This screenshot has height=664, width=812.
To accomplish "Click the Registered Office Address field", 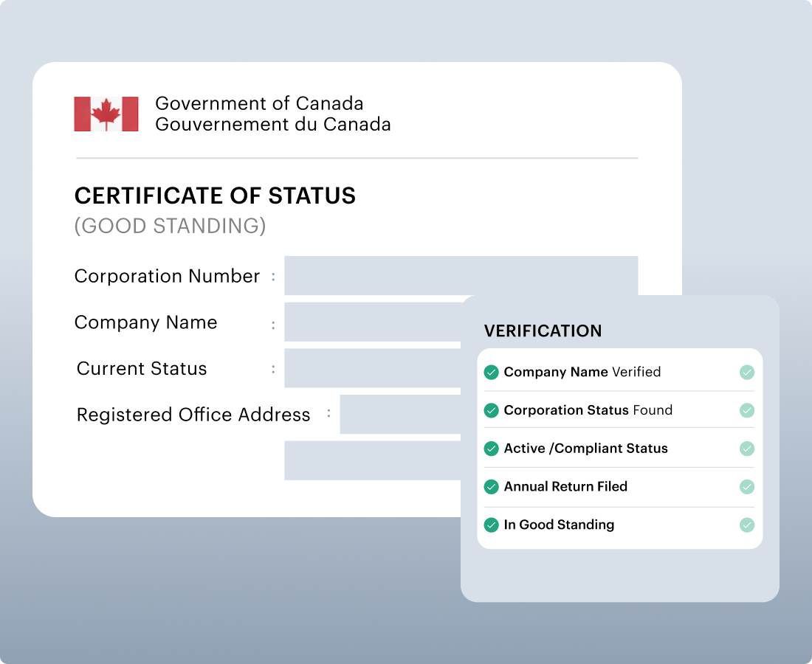I will click(400, 415).
